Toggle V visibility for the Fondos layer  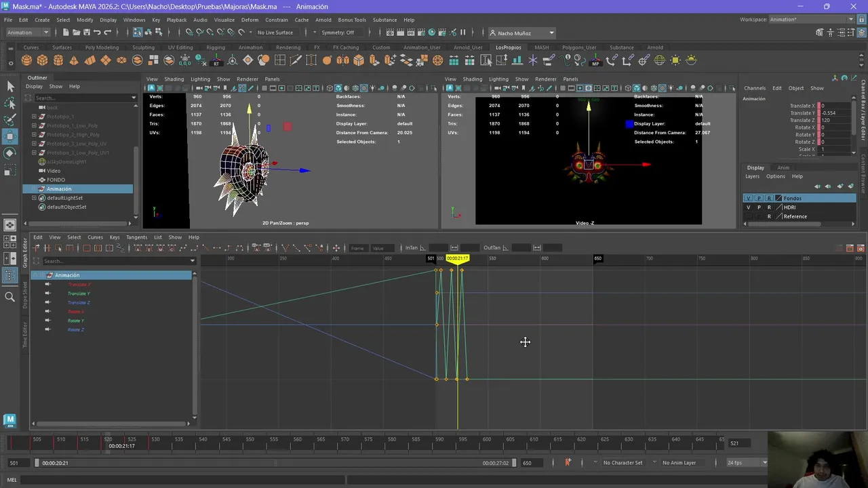[749, 199]
